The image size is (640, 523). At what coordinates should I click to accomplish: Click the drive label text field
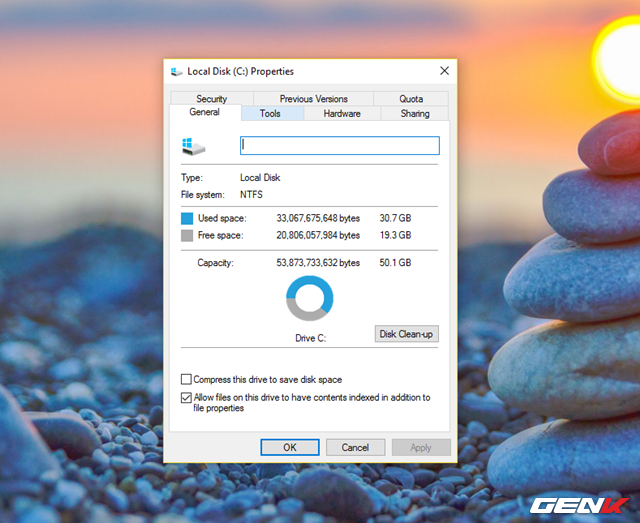[340, 145]
